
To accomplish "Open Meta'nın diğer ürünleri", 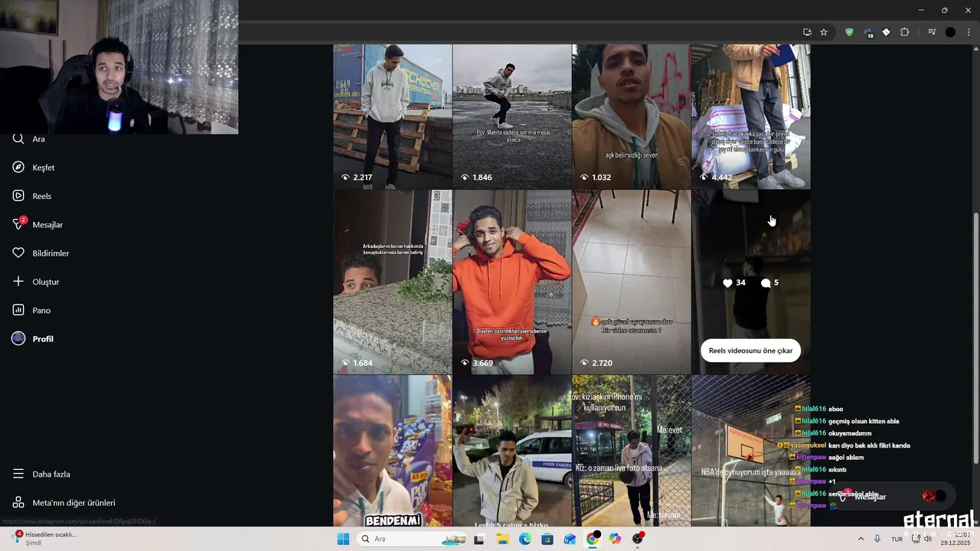I will (64, 503).
